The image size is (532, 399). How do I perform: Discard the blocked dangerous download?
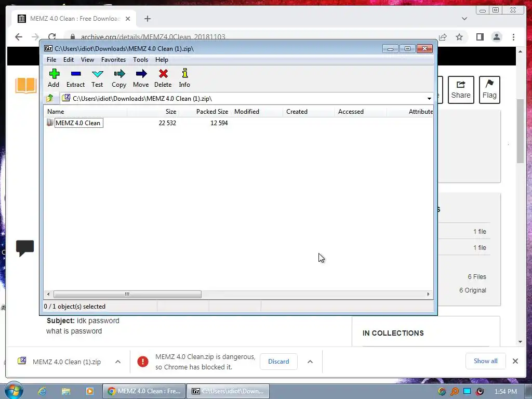point(278,362)
